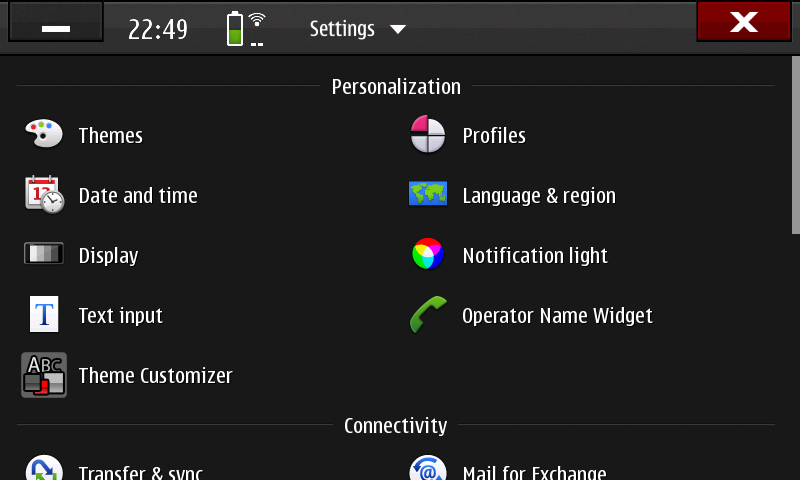Screen dimensions: 800x480
Task: Switch to task dashboard via minimize bar button
Action: pyautogui.click(x=56, y=22)
